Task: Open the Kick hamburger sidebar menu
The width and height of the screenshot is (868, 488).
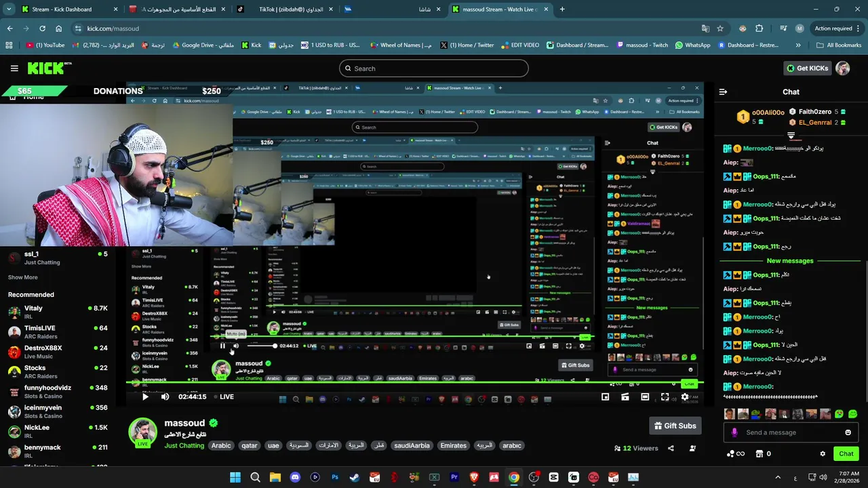Action: [14, 68]
